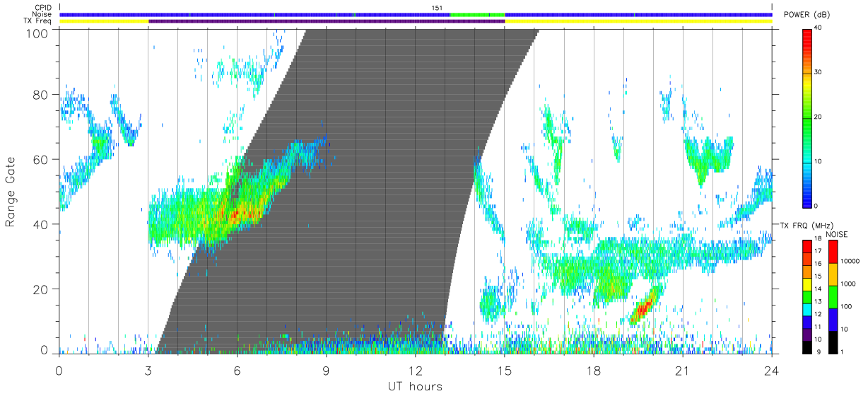Click y-axis range gate label 20
Screen dimensions: 868x401
pyautogui.click(x=42, y=289)
